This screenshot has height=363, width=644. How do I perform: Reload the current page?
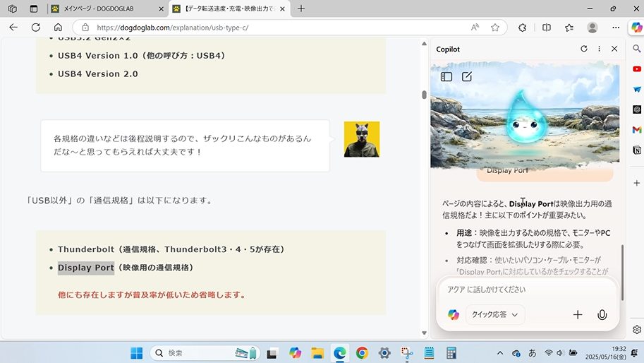[x=35, y=28]
